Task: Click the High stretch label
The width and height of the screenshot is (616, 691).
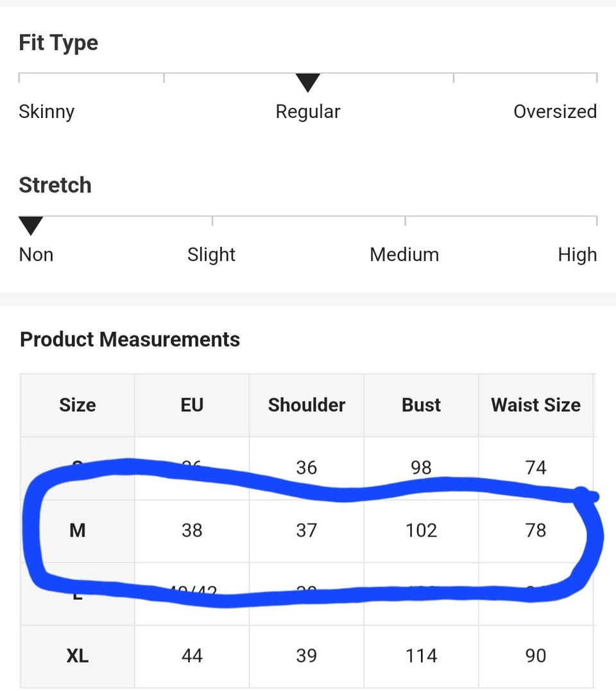Action: tap(577, 255)
